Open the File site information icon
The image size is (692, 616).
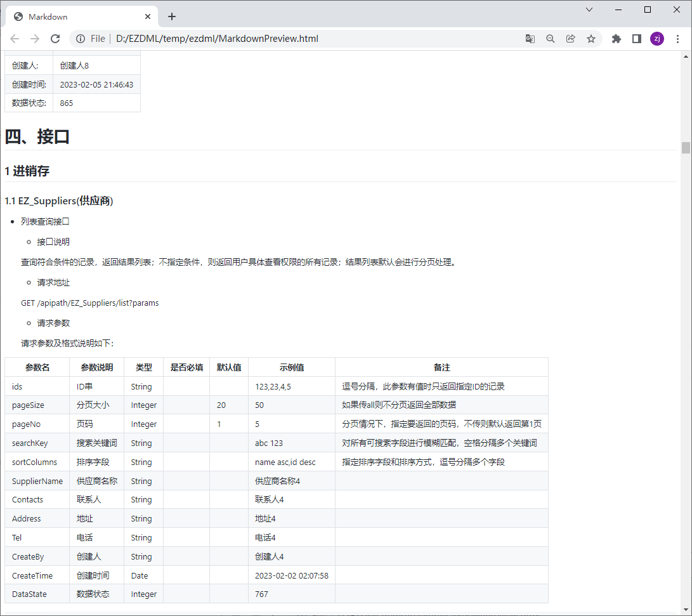click(x=81, y=39)
